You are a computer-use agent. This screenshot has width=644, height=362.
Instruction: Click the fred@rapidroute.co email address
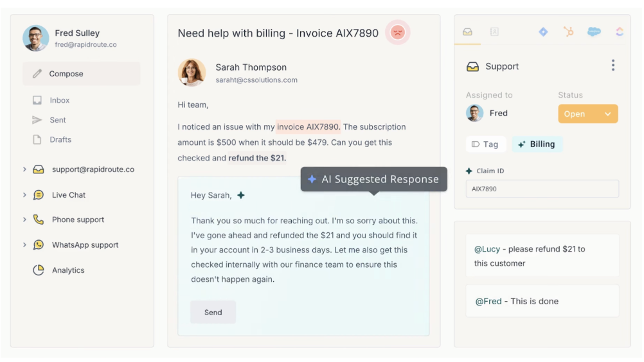[86, 44]
